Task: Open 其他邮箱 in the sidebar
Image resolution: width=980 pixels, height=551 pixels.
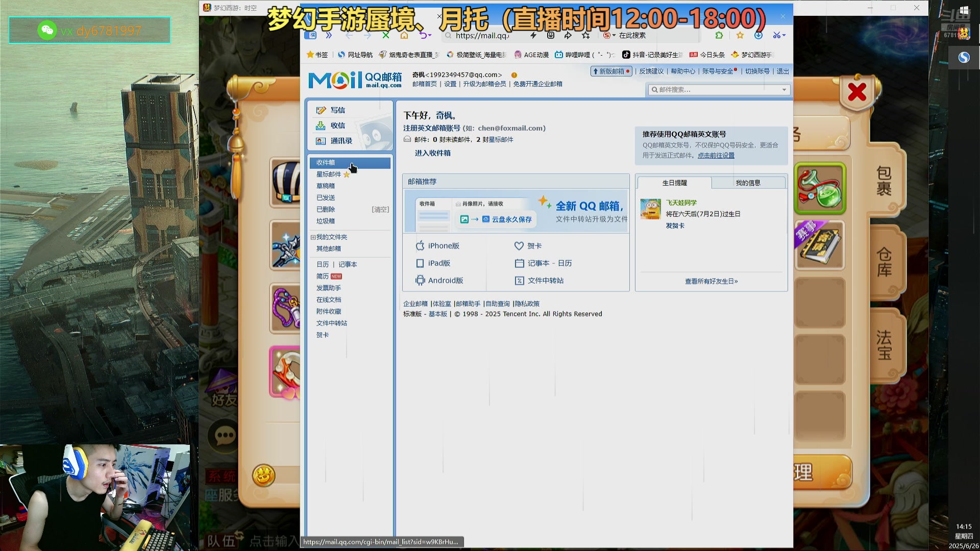Action: (x=329, y=249)
